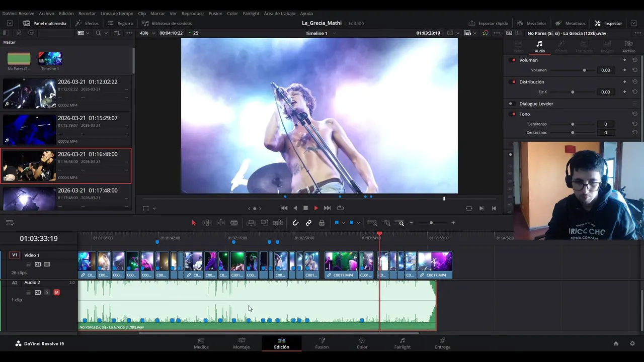Click the timeline zoom-in plus icon

pyautogui.click(x=453, y=223)
